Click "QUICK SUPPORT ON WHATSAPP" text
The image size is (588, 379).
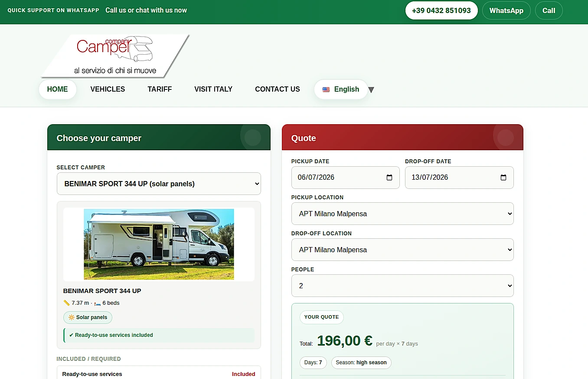(53, 10)
